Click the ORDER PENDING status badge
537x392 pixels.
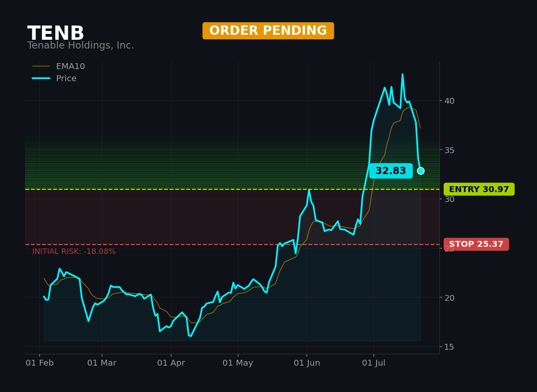[x=268, y=31]
